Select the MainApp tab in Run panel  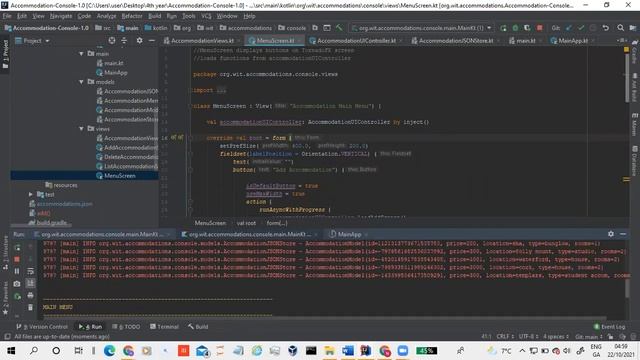click(349, 234)
